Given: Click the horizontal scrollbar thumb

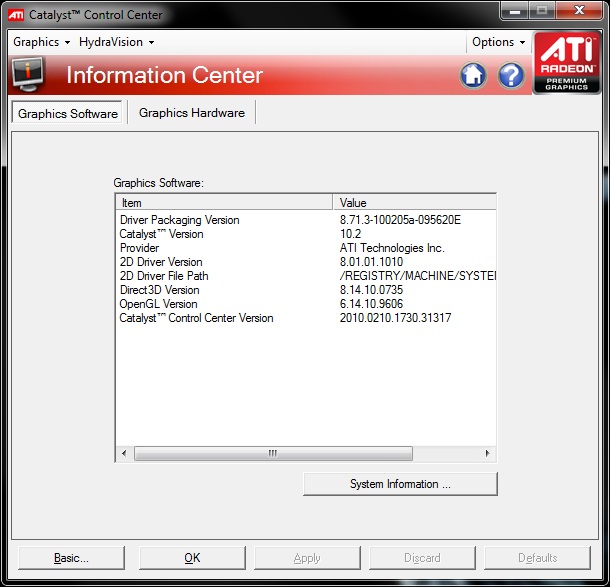Looking at the screenshot, I should [x=272, y=453].
